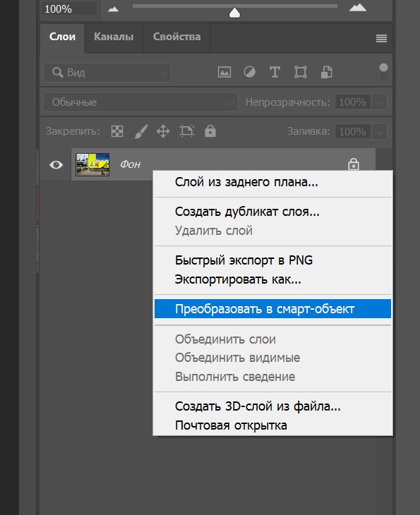
Task: Switch to the Каналы tab
Action: (114, 37)
